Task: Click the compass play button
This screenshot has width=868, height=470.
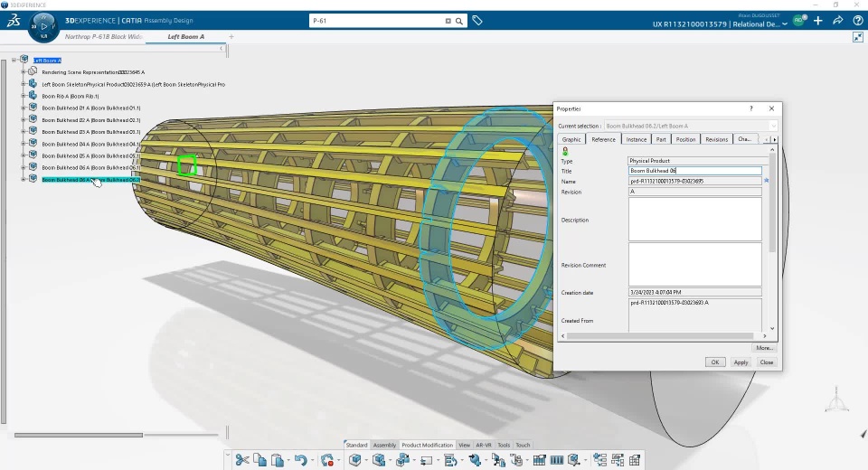Action: (43, 26)
